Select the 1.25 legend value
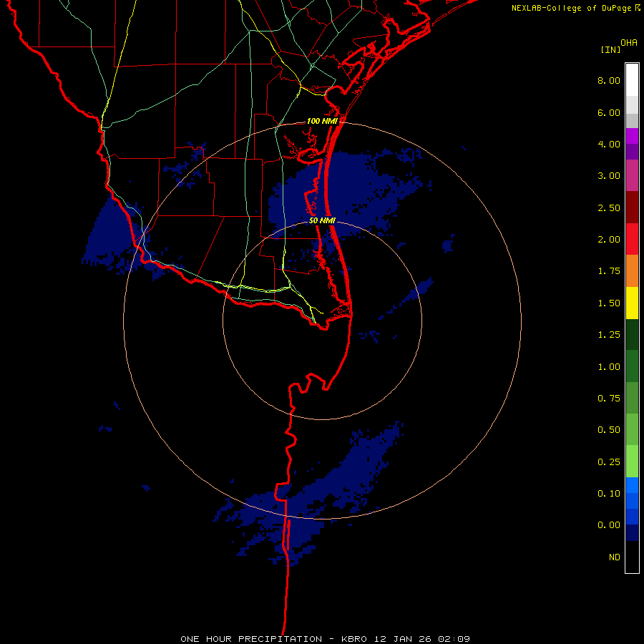The height and width of the screenshot is (644, 644). (x=609, y=335)
